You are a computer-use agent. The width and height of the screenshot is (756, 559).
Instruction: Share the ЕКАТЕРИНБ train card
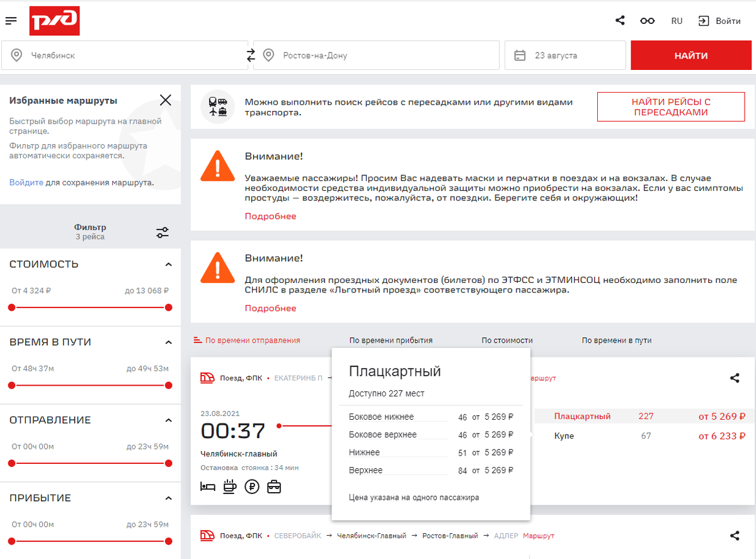[734, 378]
